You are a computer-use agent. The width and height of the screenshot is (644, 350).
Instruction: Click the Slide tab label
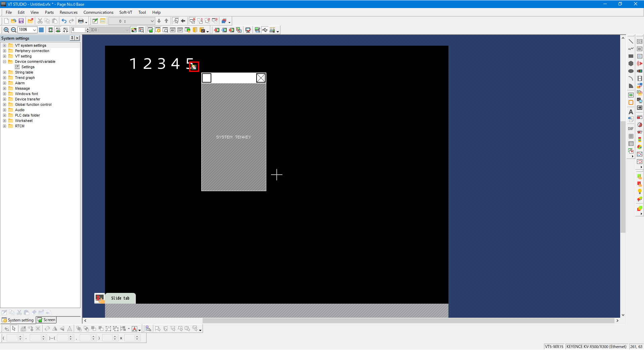click(x=120, y=298)
